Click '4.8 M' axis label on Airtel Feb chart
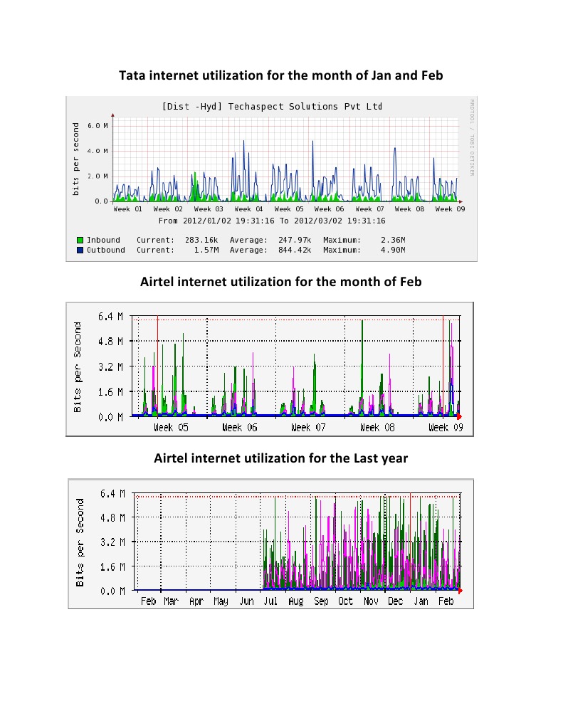 point(110,342)
